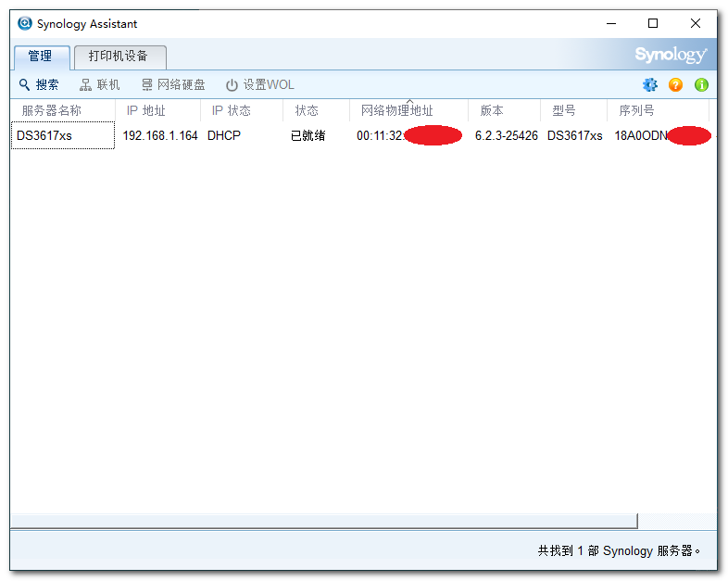728x581 pixels.
Task: Sort by 服务器名称 column header
Action: coord(63,110)
